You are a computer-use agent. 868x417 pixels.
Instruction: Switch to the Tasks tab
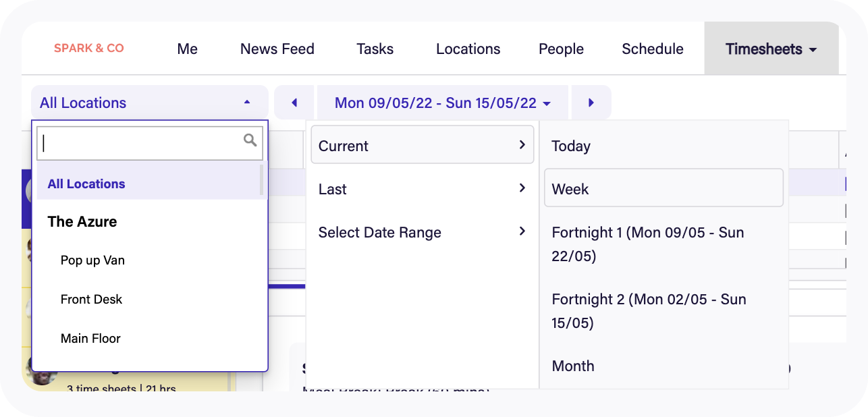tap(375, 49)
